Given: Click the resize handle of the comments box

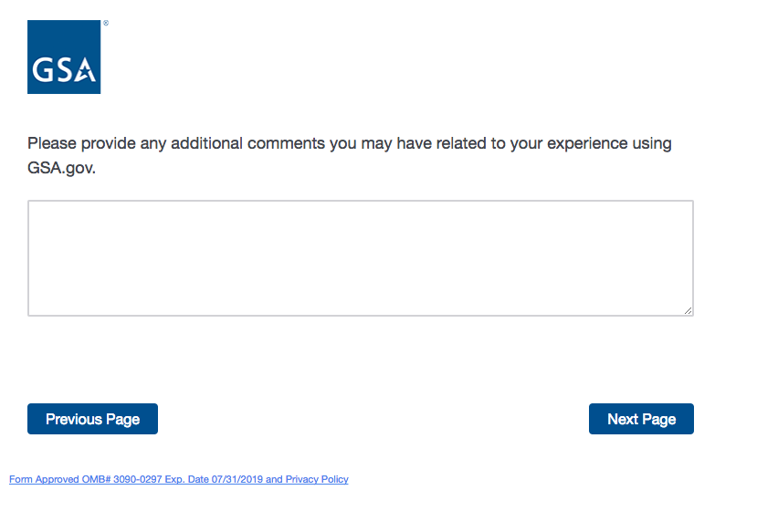Looking at the screenshot, I should point(688,310).
